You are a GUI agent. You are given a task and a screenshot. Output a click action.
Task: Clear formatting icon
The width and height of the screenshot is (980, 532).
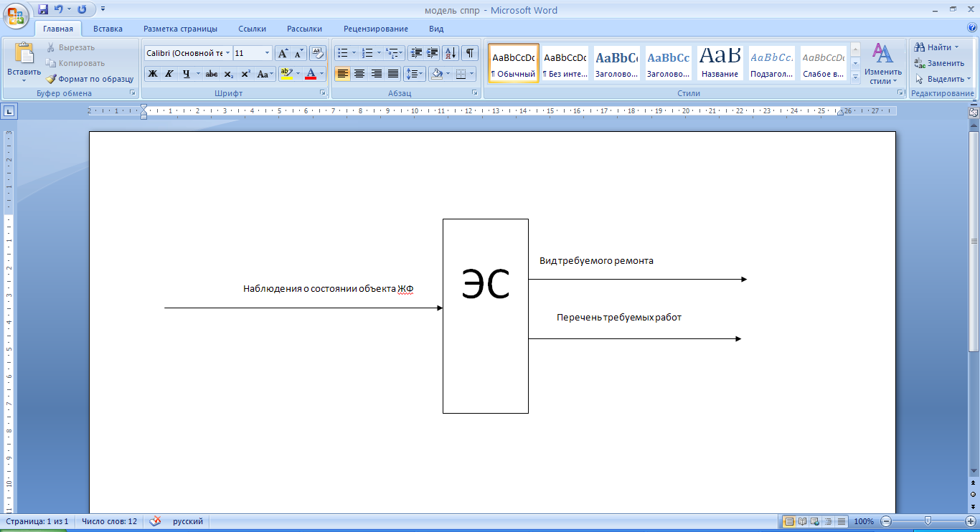point(318,53)
